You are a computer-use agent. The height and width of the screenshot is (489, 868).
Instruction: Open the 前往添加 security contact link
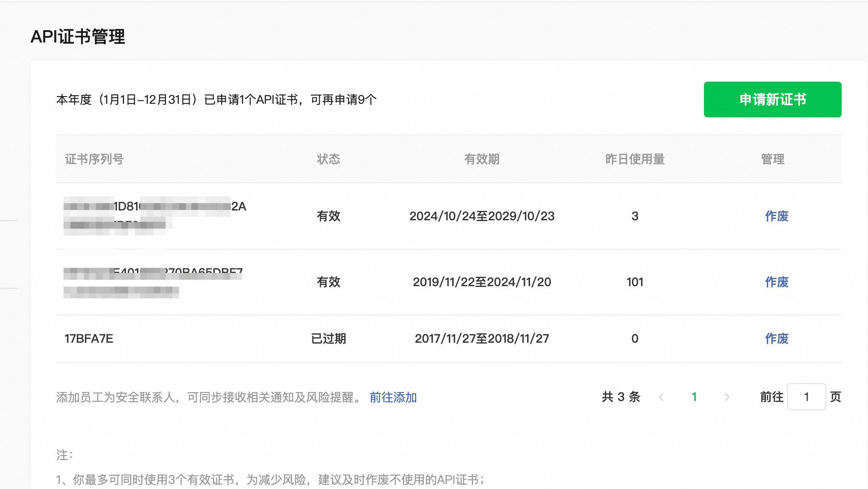pyautogui.click(x=393, y=397)
